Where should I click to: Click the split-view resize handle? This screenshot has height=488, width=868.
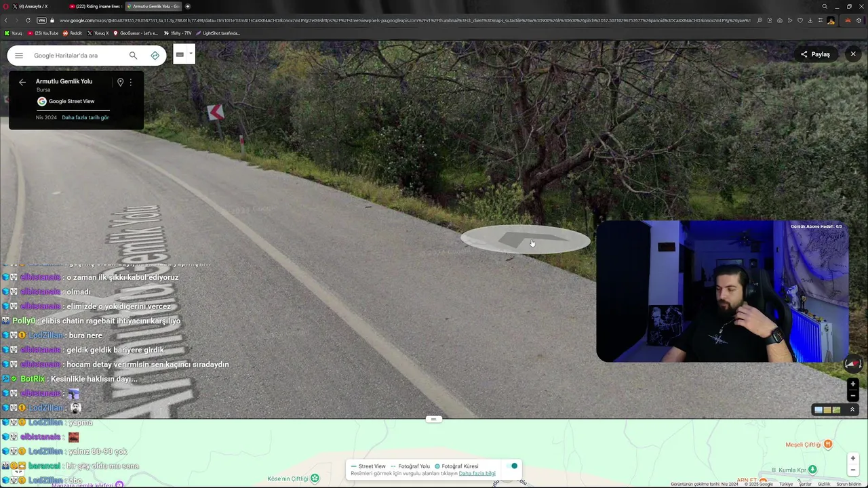[434, 419]
